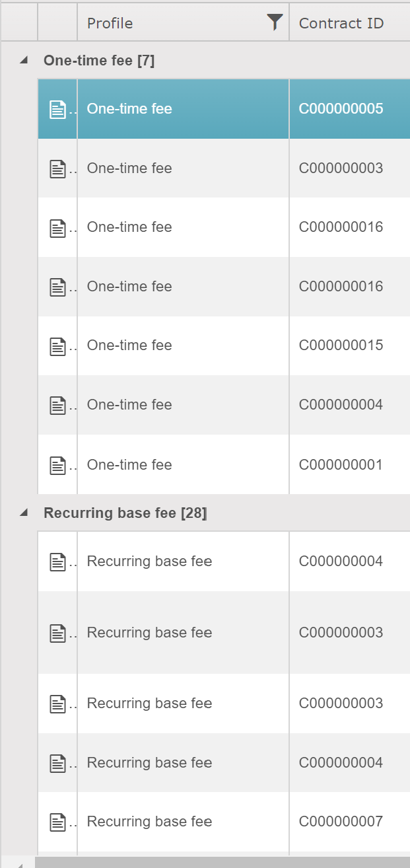Click document icon for One-time fee C000000015
The width and height of the screenshot is (410, 868).
[58, 346]
